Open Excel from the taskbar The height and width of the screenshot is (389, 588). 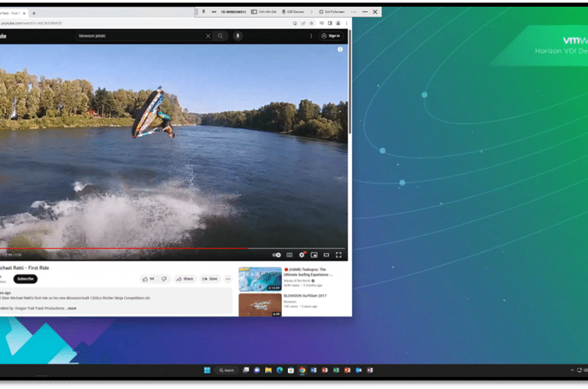[336, 370]
